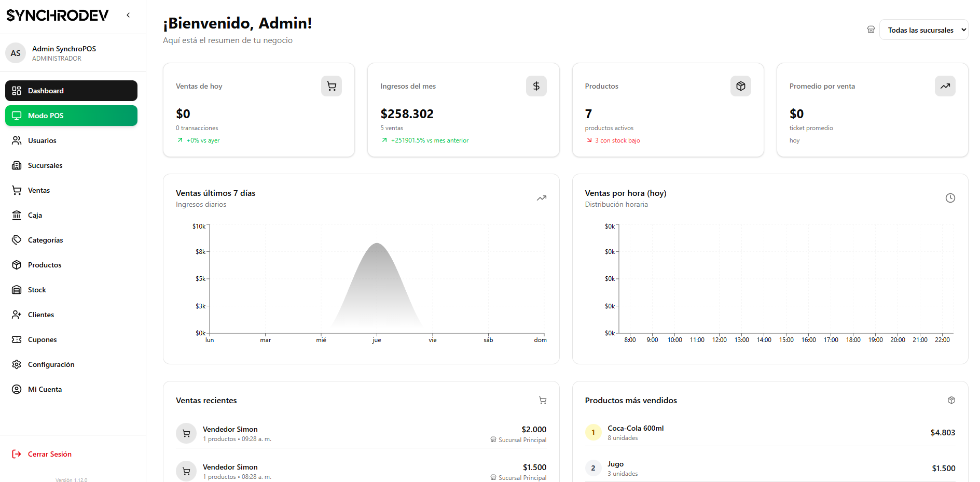Click the package icon on Productos card
Viewport: 980px width, 482px height.
[x=740, y=86]
